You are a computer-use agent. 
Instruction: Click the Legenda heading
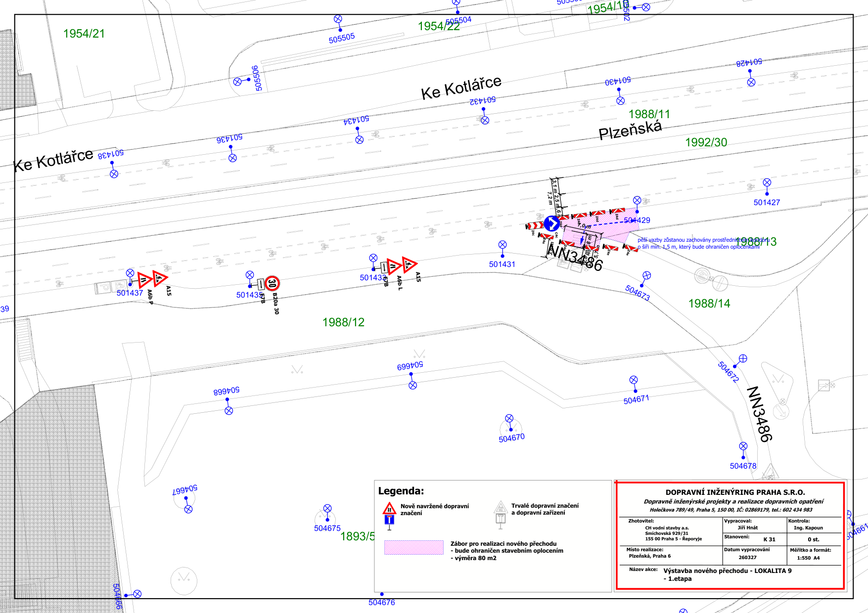[401, 491]
